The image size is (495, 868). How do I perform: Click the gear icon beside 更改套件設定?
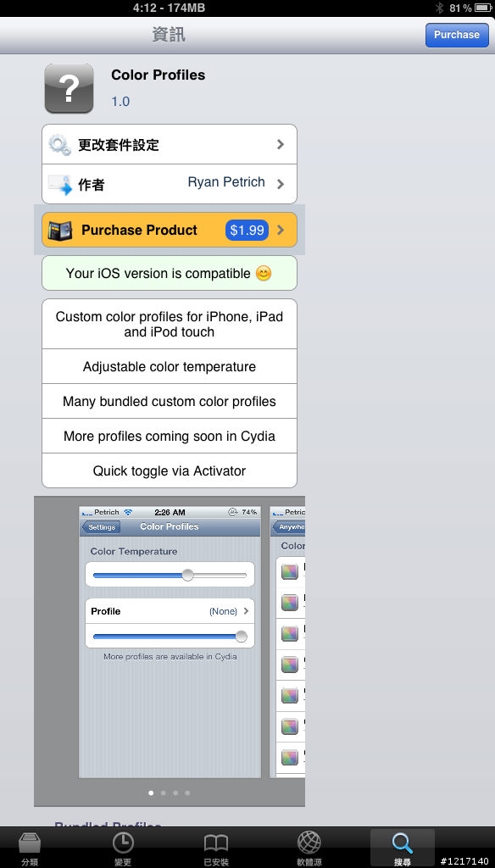(x=59, y=144)
